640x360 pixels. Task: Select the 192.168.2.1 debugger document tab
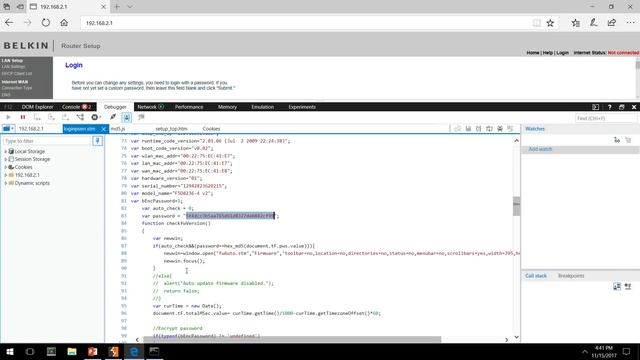pos(31,129)
